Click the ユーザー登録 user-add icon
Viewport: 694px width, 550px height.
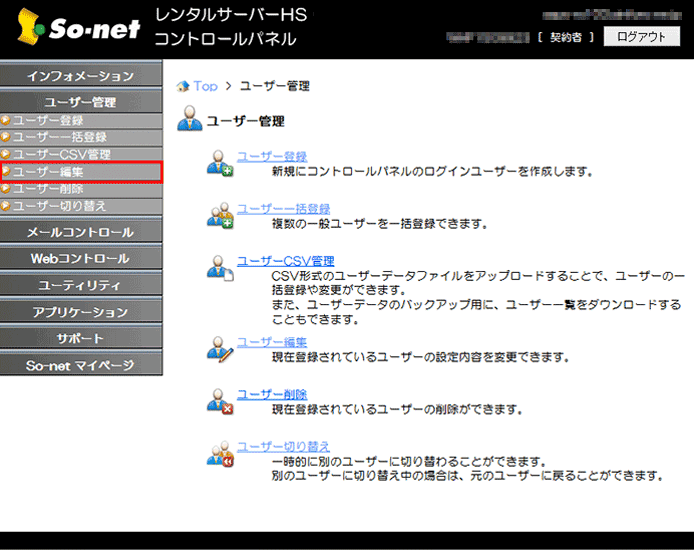(x=219, y=163)
